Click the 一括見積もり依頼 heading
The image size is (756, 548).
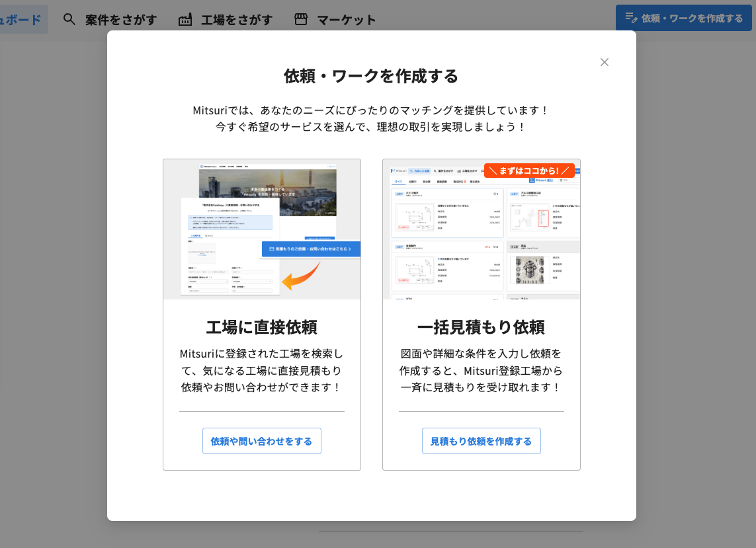coord(481,327)
